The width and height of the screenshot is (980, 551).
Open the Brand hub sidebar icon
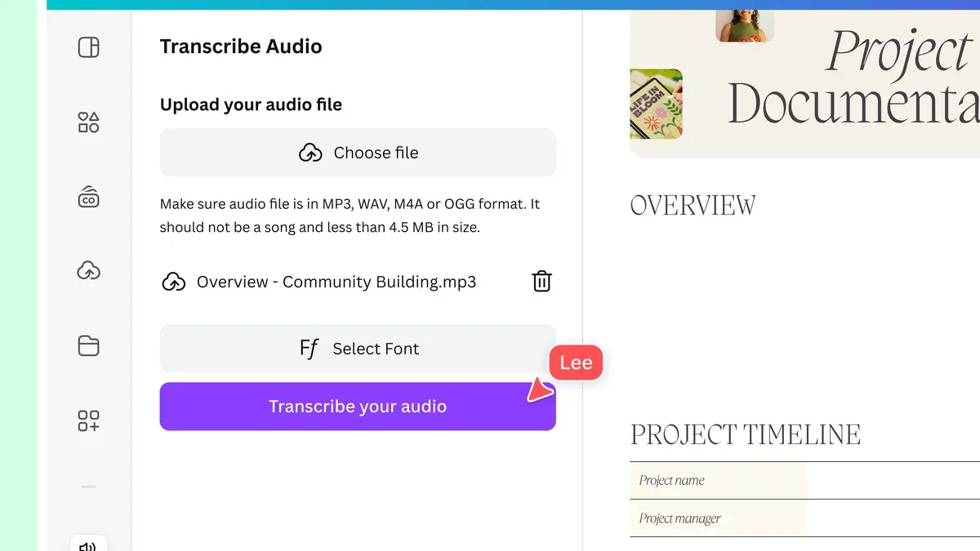88,197
